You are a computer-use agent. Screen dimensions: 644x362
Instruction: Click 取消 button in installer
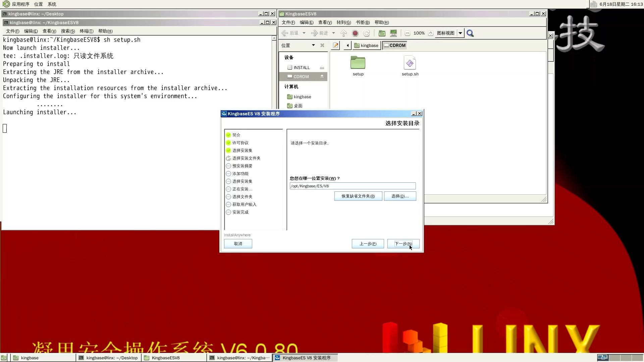point(238,244)
